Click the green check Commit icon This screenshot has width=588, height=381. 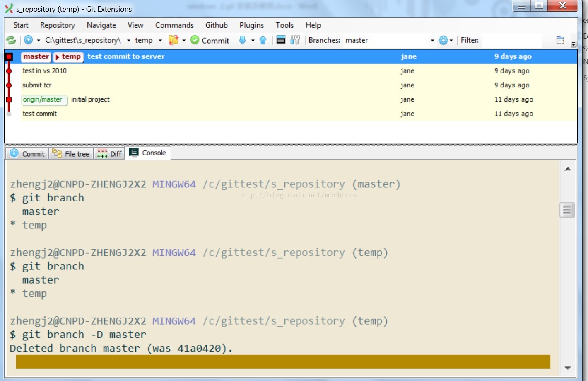(x=195, y=40)
